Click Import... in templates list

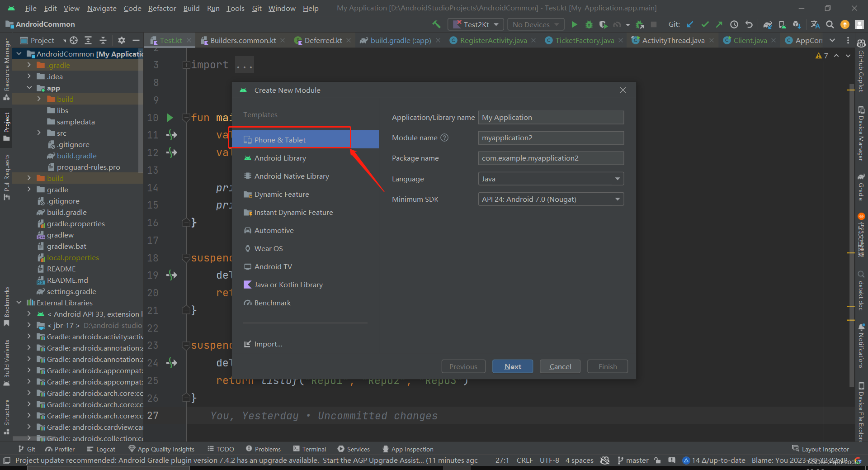click(x=263, y=344)
